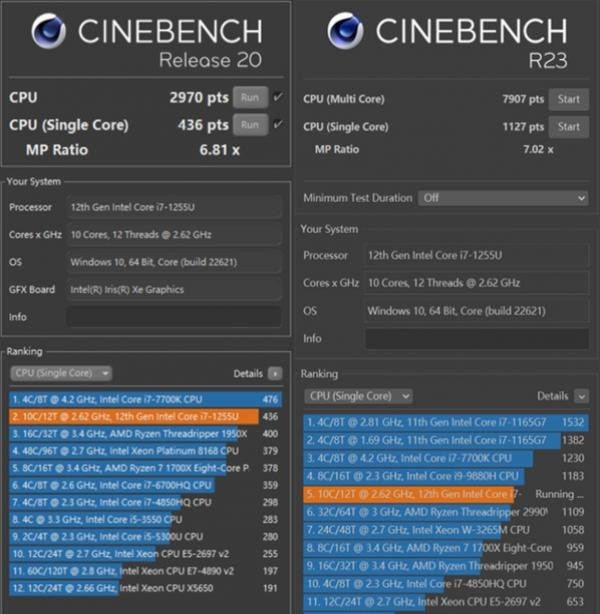Select Release 20 row Xeon E5-2697 v2 scoring 255

[x=145, y=554]
